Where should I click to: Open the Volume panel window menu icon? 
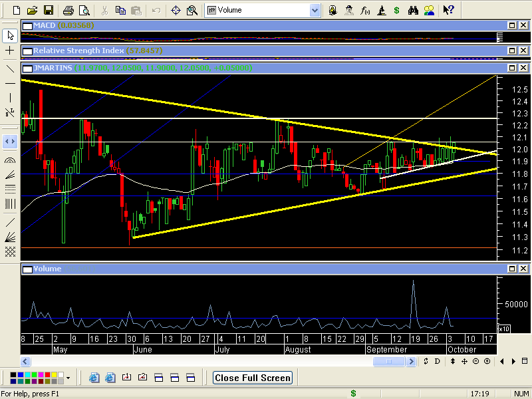(27, 269)
